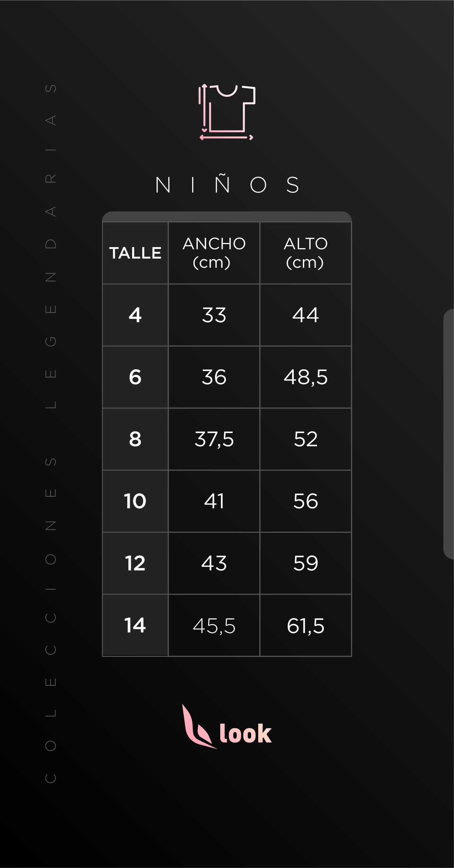454x868 pixels.
Task: Select size 14 row label
Action: (135, 625)
